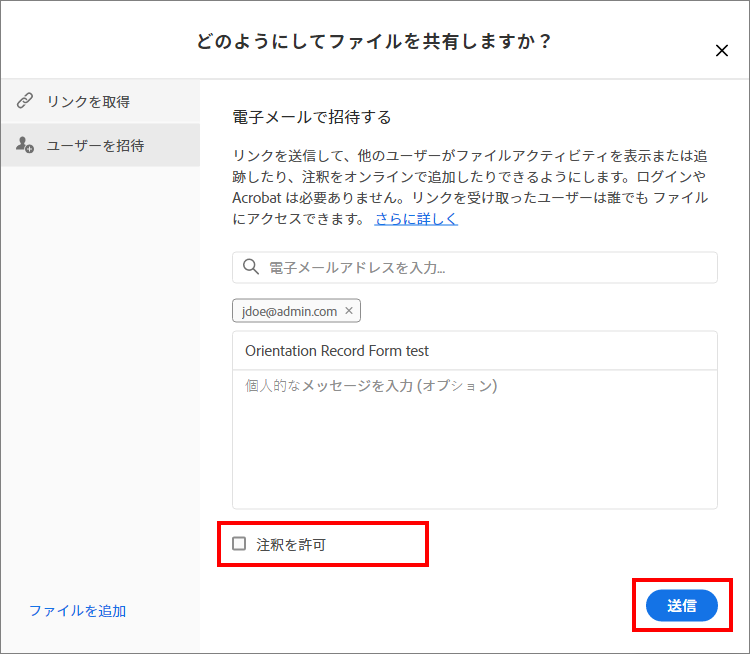750x654 pixels.
Task: Click the Orientation Record Form test subject field
Action: (x=474, y=351)
